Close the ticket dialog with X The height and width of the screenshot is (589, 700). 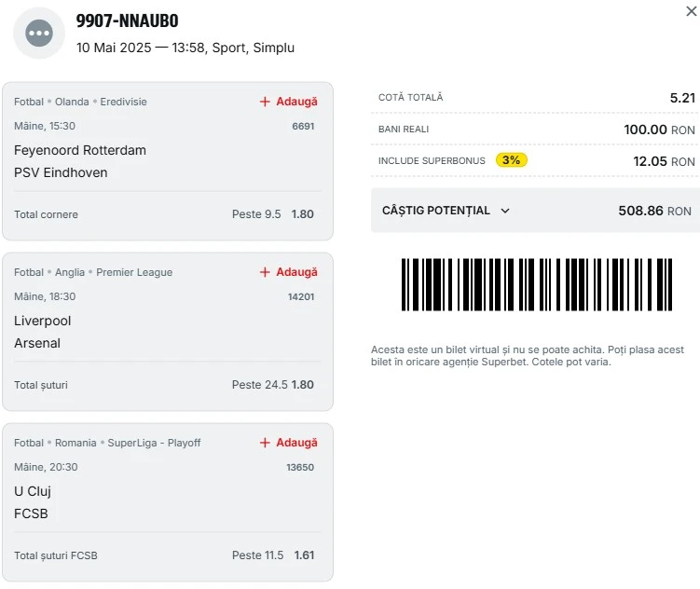pyautogui.click(x=691, y=11)
